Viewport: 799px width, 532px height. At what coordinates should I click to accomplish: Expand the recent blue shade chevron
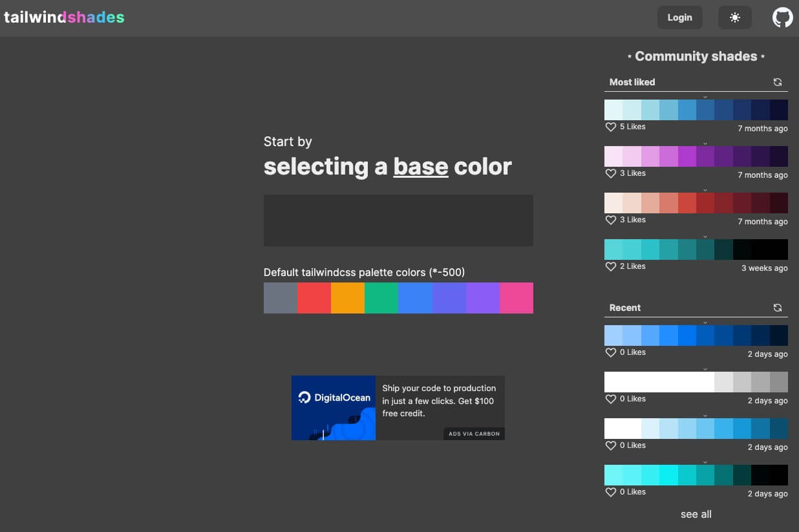pos(705,323)
